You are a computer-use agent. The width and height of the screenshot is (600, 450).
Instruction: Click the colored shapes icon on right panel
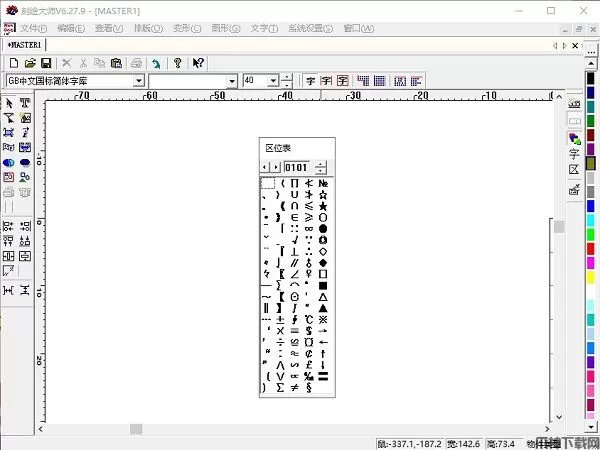coord(574,138)
